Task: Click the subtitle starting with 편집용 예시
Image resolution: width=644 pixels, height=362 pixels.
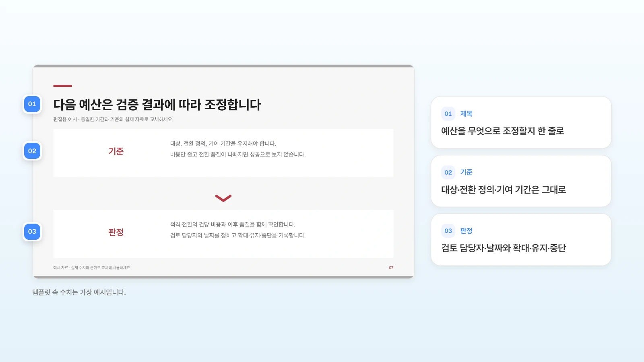Action: pyautogui.click(x=113, y=119)
